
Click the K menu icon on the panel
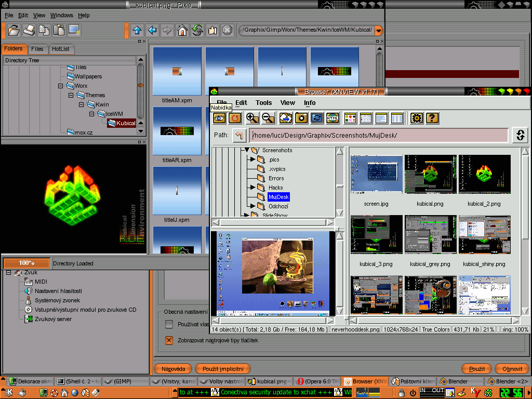(8, 393)
